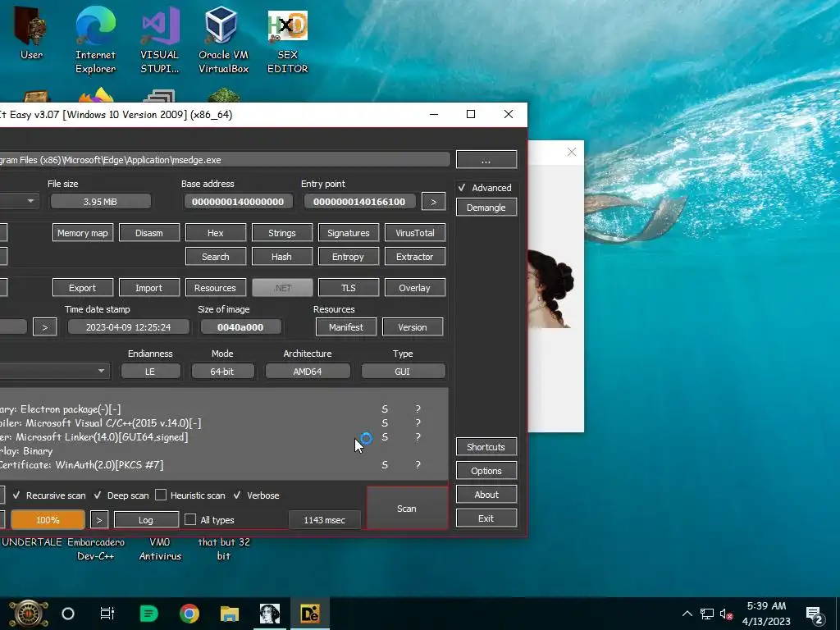The height and width of the screenshot is (630, 840).
Task: Click the 100% scan progress bar
Action: tap(48, 519)
